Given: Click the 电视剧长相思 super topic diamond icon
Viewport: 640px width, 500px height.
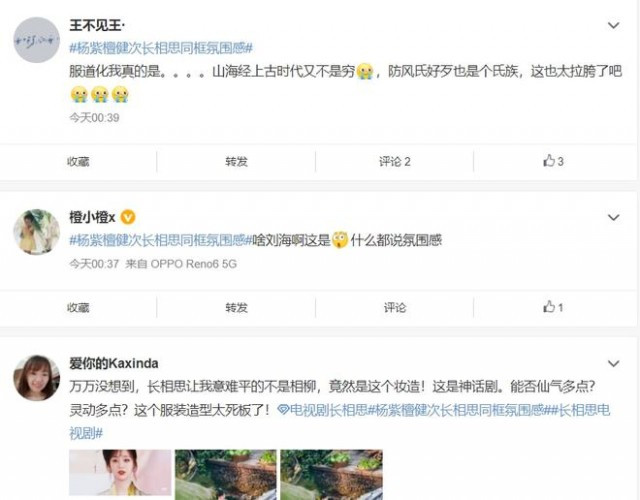Looking at the screenshot, I should [x=283, y=409].
